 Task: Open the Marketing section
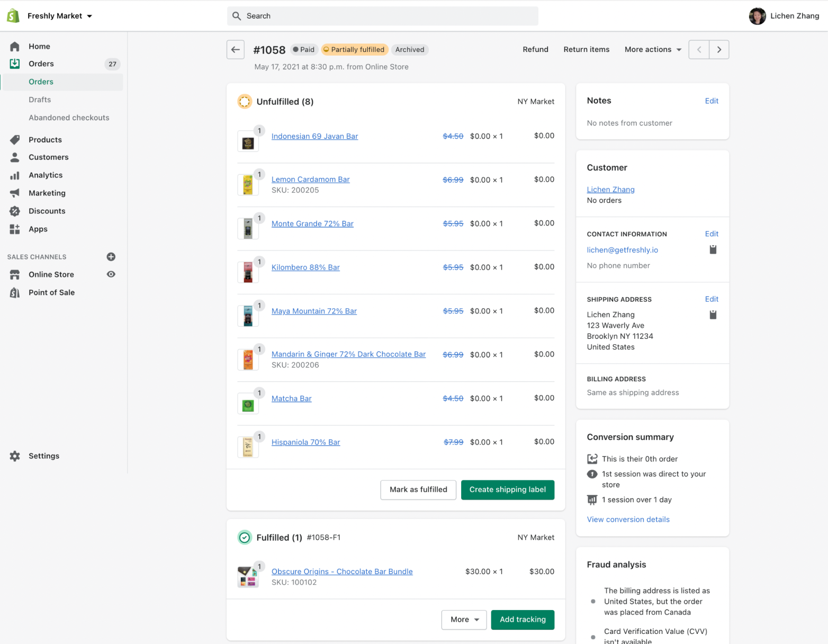[x=47, y=193]
